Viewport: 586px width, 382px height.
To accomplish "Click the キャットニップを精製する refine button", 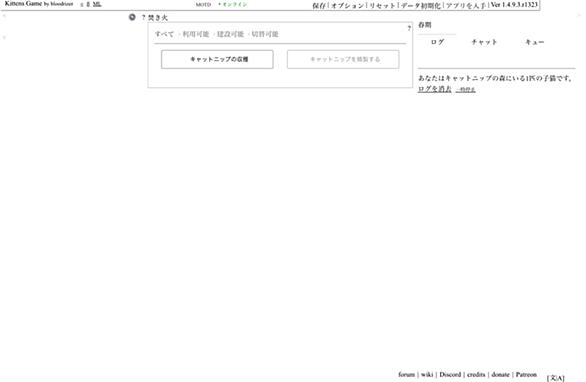I will [343, 59].
